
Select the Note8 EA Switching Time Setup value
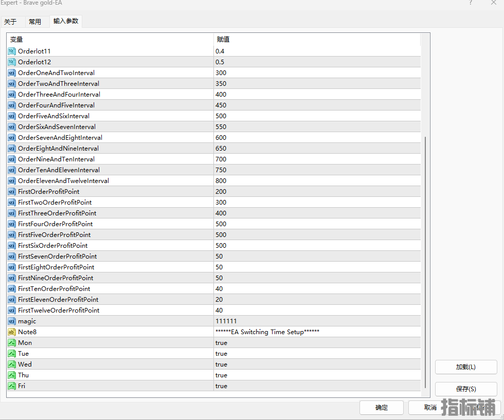click(267, 332)
